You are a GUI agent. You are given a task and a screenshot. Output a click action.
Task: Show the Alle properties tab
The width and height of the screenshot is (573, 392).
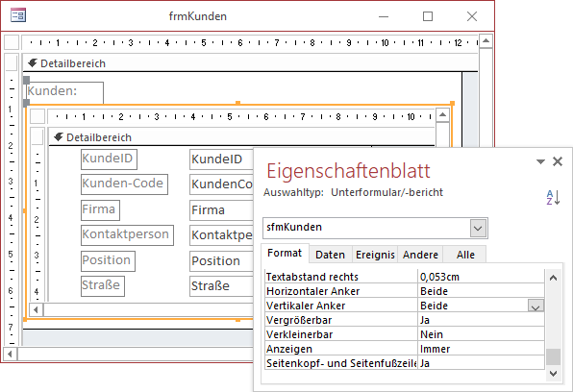[465, 255]
